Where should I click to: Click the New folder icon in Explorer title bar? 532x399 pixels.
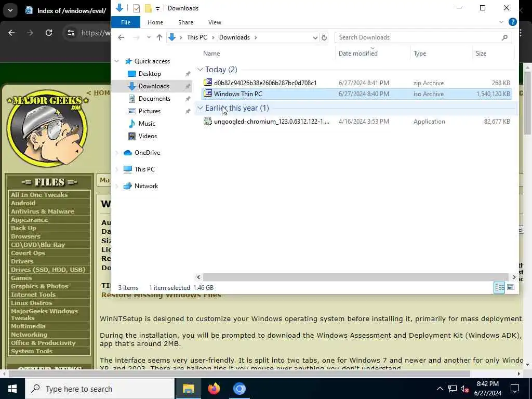148,8
